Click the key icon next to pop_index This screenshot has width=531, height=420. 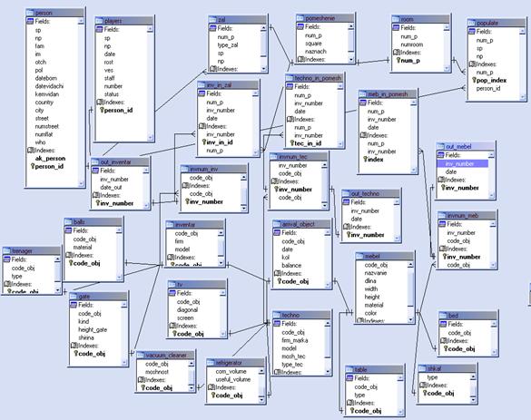(x=474, y=80)
